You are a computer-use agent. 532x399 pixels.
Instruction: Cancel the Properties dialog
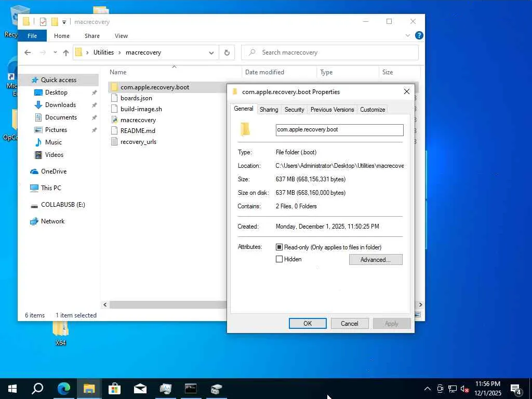click(349, 323)
